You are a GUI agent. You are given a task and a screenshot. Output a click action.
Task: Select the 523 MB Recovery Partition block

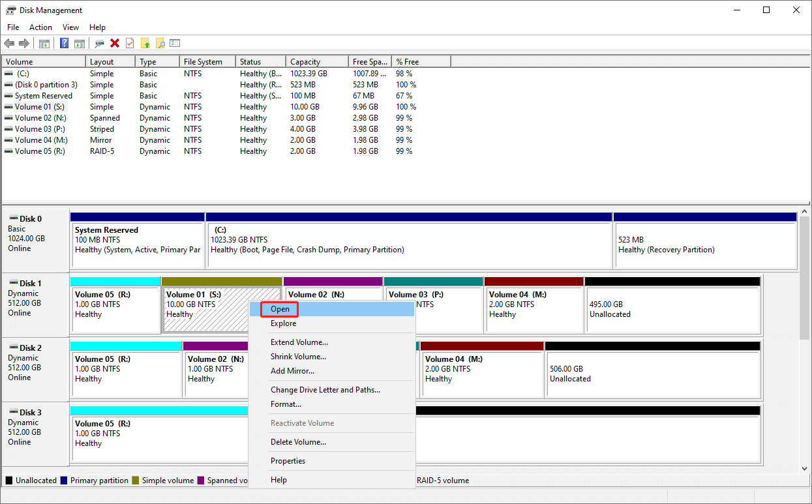[705, 240]
